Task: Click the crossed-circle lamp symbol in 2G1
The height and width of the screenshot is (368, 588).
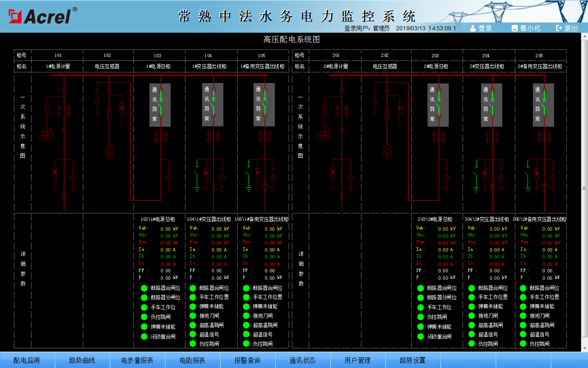Action: coord(350,179)
